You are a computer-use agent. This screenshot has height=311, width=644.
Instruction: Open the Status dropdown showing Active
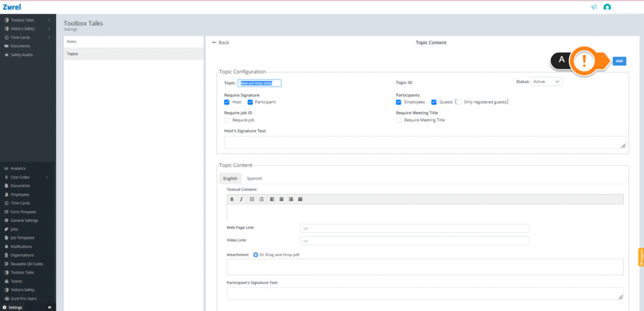point(547,82)
